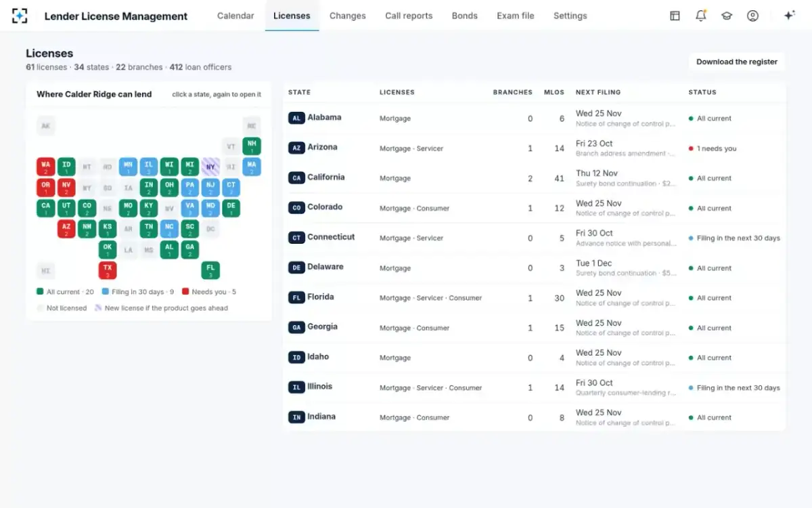Viewport: 812px width, 508px height.
Task: Open the Settings tab
Action: coord(570,16)
